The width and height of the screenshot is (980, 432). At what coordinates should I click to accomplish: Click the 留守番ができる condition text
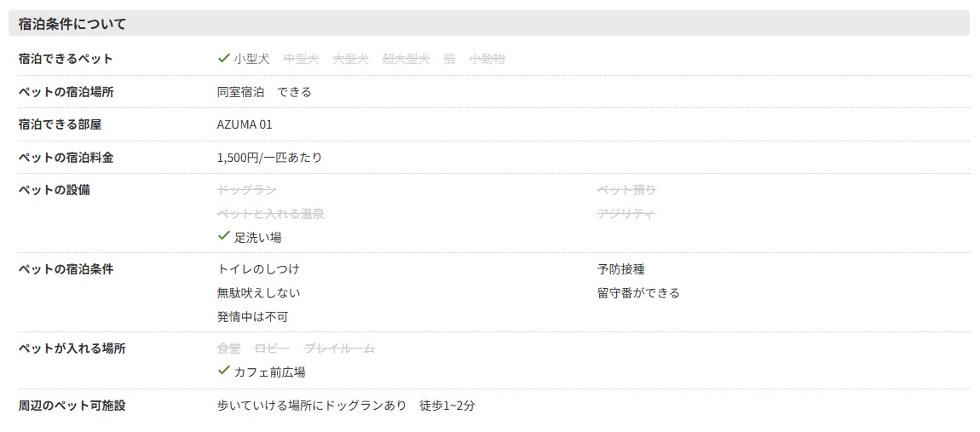tap(638, 293)
